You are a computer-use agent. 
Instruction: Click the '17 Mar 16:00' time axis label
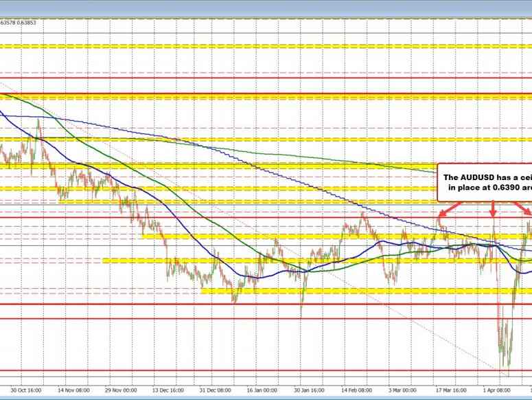point(451,390)
